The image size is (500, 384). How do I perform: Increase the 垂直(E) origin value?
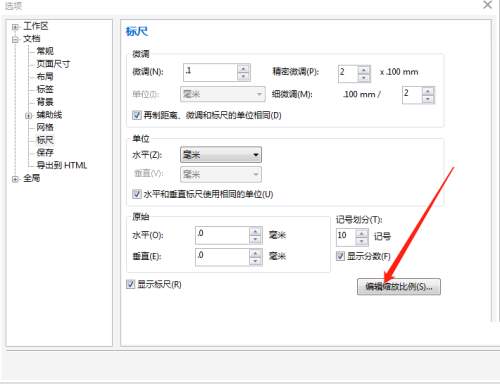[x=255, y=253]
